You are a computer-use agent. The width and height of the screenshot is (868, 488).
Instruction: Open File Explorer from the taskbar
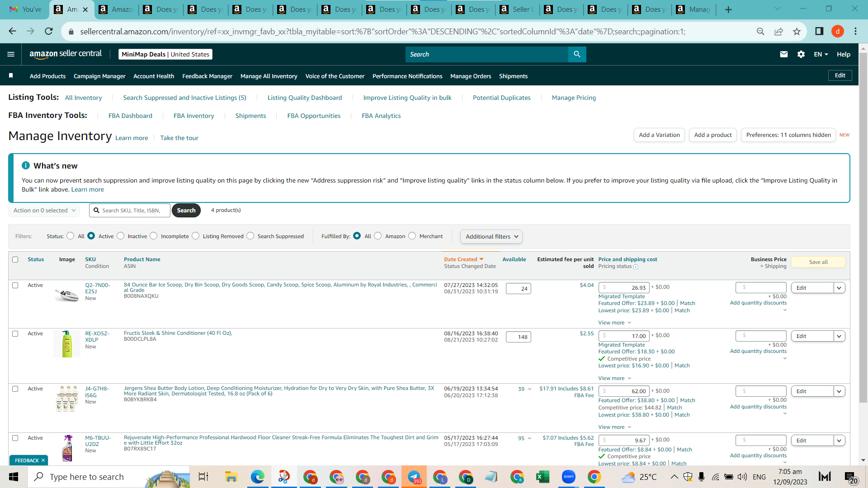(231, 477)
